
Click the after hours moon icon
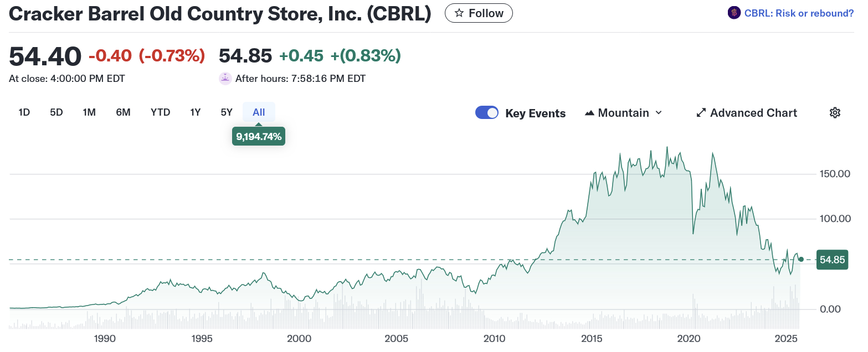click(225, 79)
